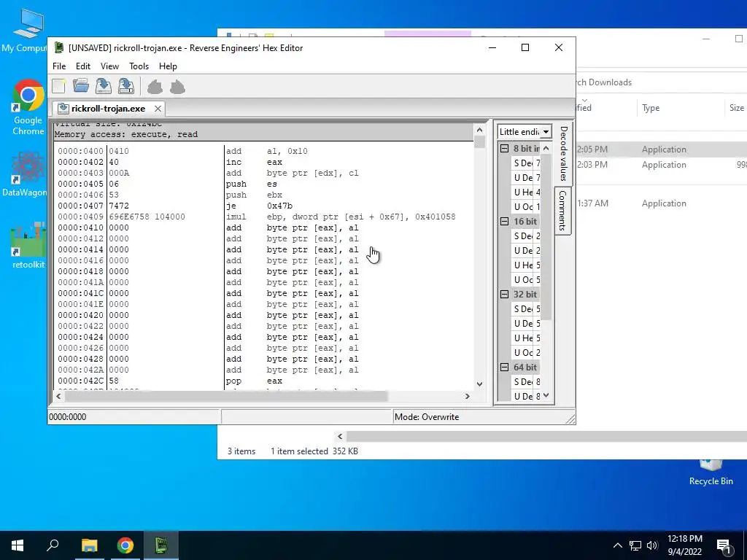Image resolution: width=747 pixels, height=560 pixels.
Task: Click the Search Downloads box in Explorer
Action: [661, 82]
